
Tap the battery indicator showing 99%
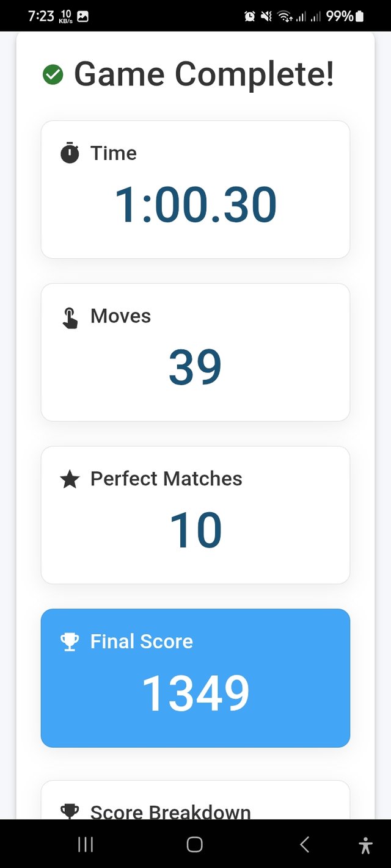(x=359, y=16)
